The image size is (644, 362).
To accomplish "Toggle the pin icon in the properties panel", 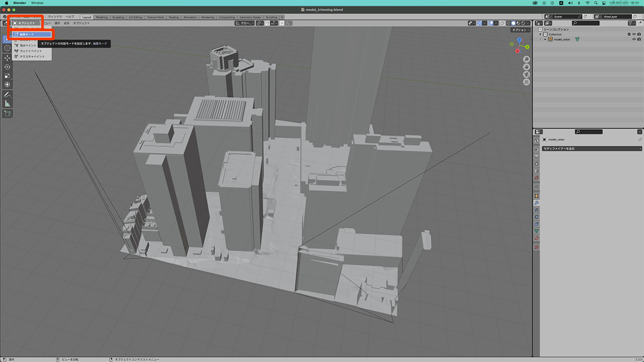I will pos(639,139).
